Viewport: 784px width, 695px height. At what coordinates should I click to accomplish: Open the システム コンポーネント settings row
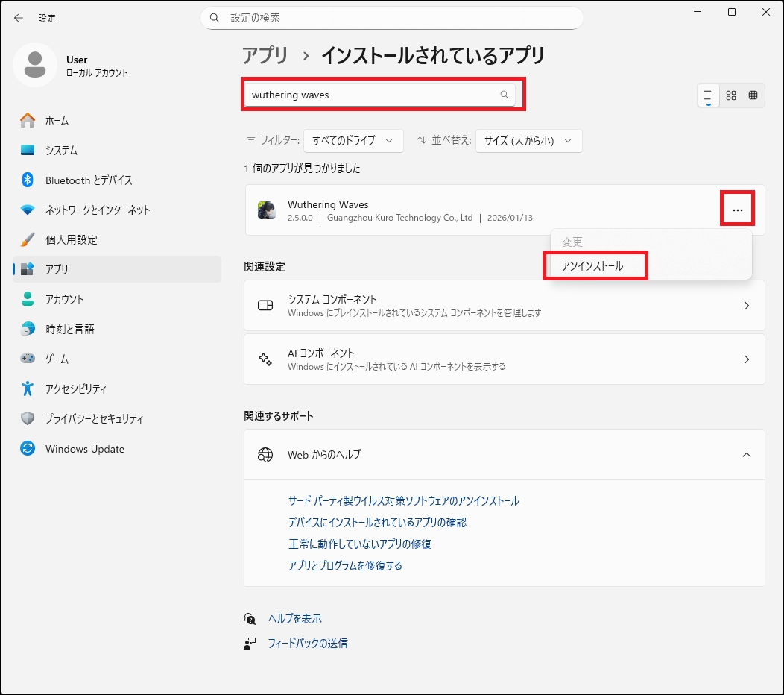tap(504, 306)
